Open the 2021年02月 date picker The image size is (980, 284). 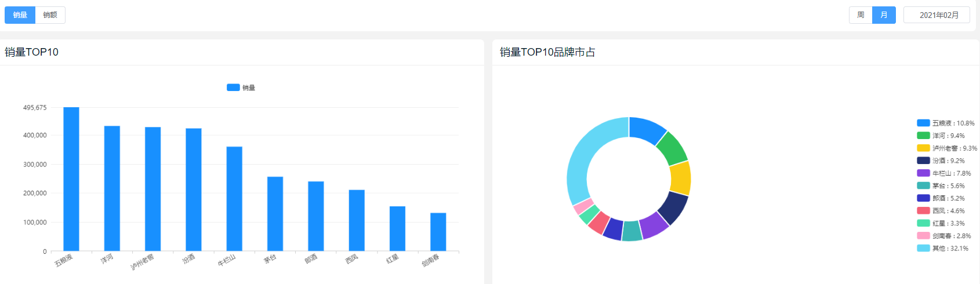[937, 15]
